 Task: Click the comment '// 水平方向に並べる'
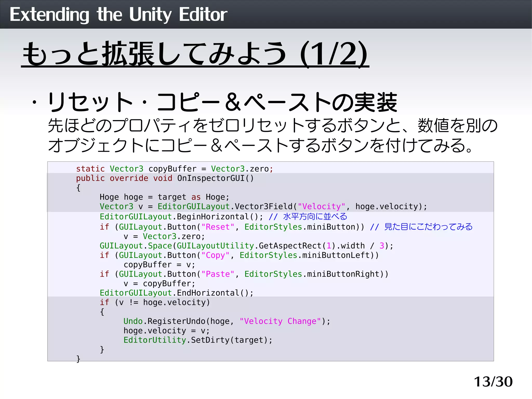click(x=308, y=217)
